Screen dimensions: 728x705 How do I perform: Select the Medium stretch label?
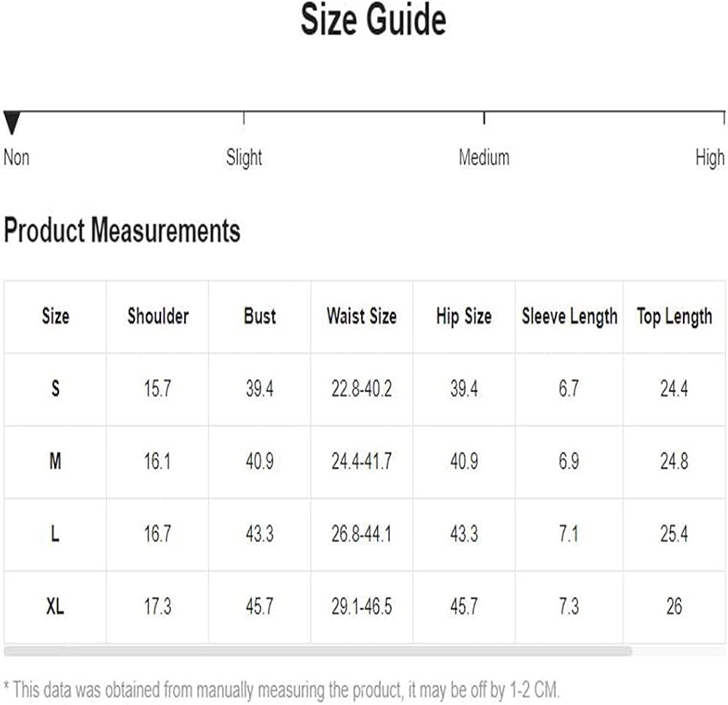(x=483, y=158)
